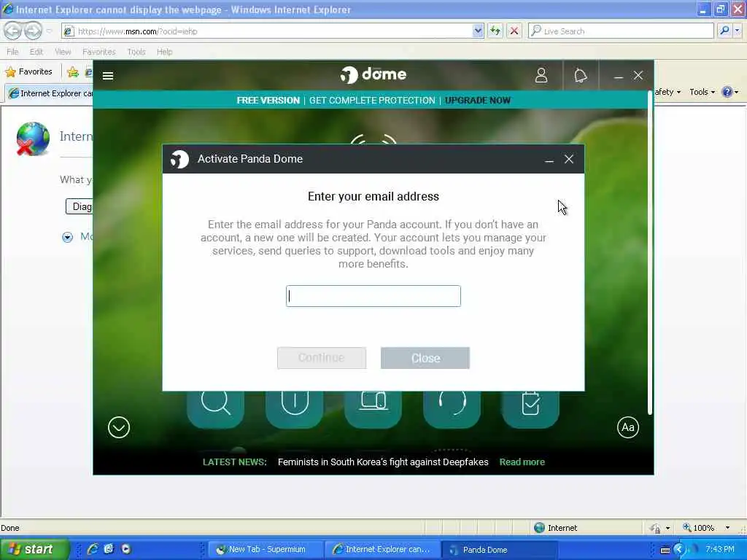
Task: Click the UPGRADE NOW link
Action: [x=477, y=101]
